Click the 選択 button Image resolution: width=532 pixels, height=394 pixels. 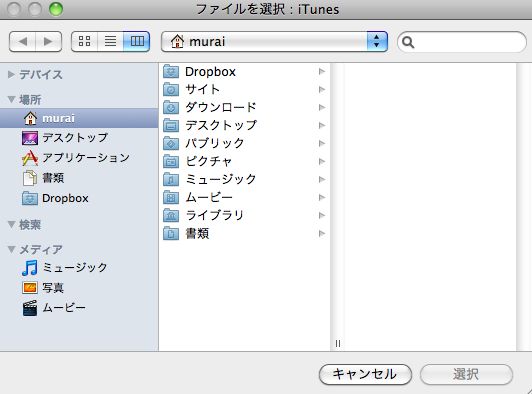(466, 374)
